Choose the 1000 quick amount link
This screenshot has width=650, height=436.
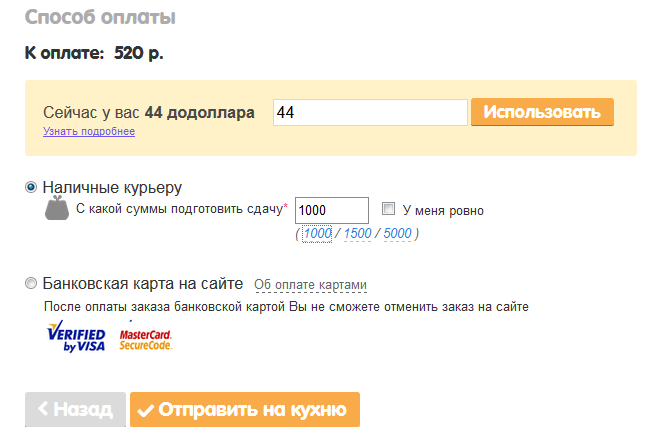tap(317, 233)
